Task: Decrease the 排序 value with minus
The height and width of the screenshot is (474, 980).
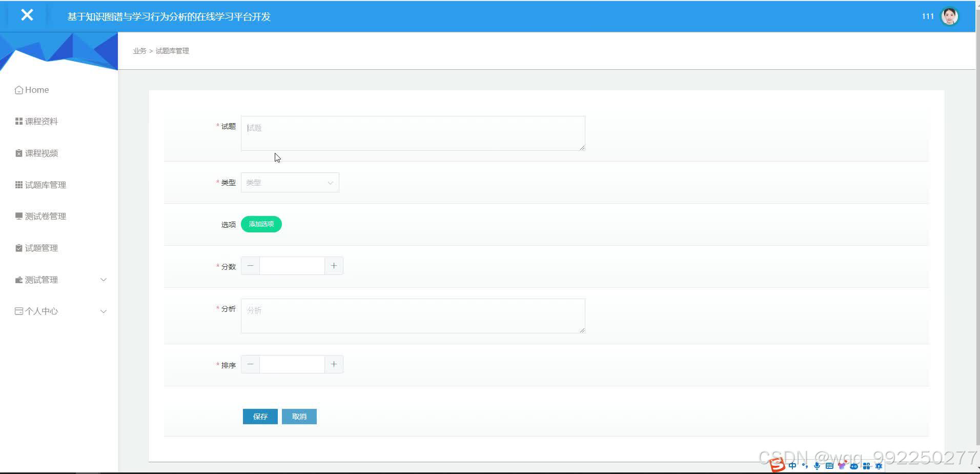Action: click(250, 364)
